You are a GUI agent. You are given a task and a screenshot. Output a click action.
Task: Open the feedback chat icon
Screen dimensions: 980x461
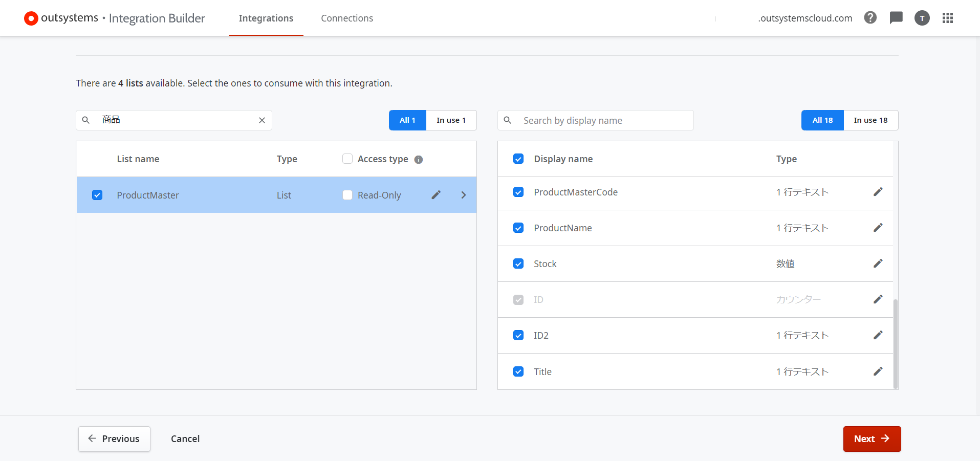(896, 18)
